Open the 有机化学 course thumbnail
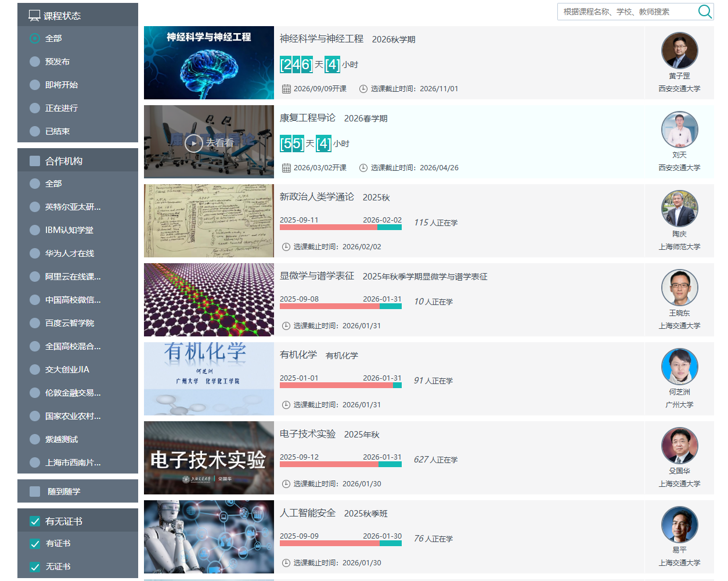 (209, 379)
